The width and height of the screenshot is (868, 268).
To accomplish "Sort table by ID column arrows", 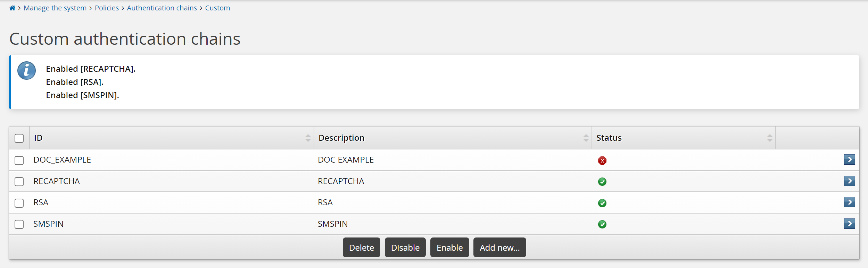I will (x=308, y=138).
